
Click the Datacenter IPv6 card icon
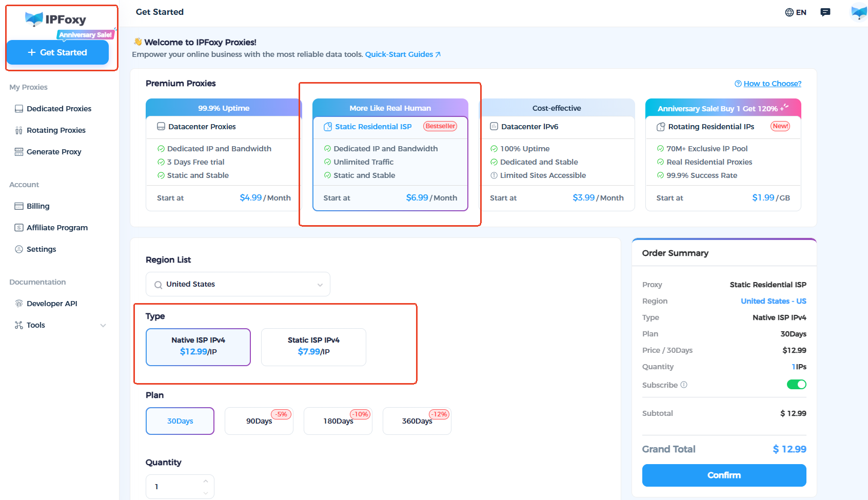pos(494,126)
